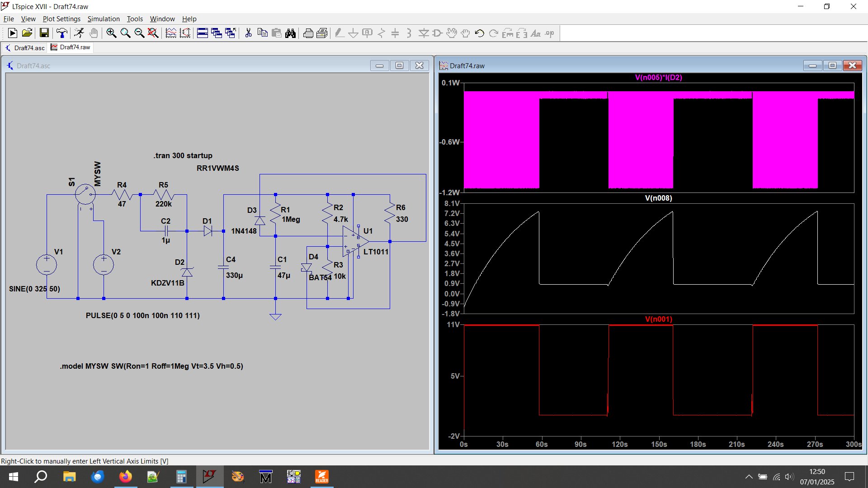The height and width of the screenshot is (488, 868).
Task: Open Firefox from the taskbar
Action: click(125, 477)
